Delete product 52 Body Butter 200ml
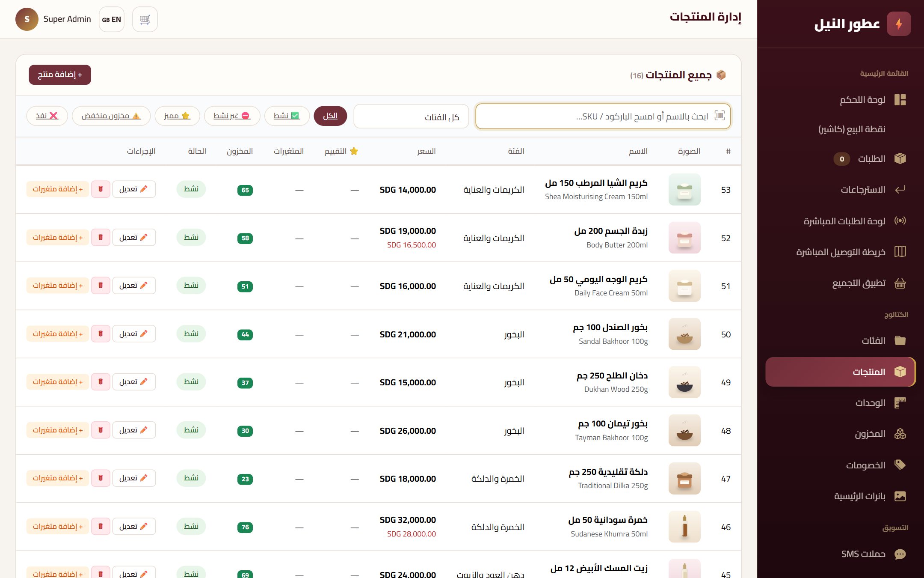The width and height of the screenshot is (924, 578). 101,237
